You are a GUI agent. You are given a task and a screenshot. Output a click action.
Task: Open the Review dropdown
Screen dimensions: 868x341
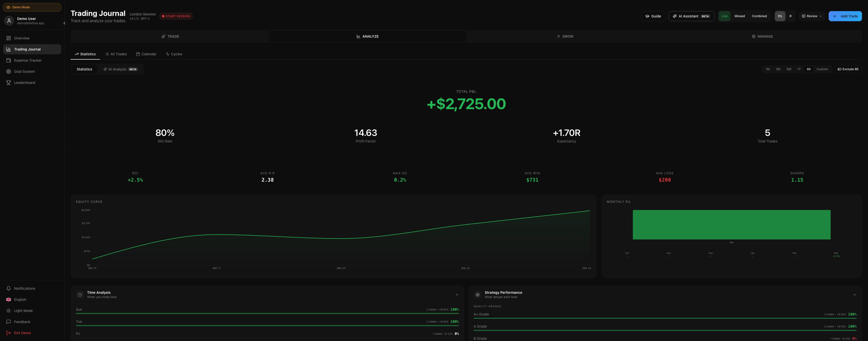click(x=811, y=16)
